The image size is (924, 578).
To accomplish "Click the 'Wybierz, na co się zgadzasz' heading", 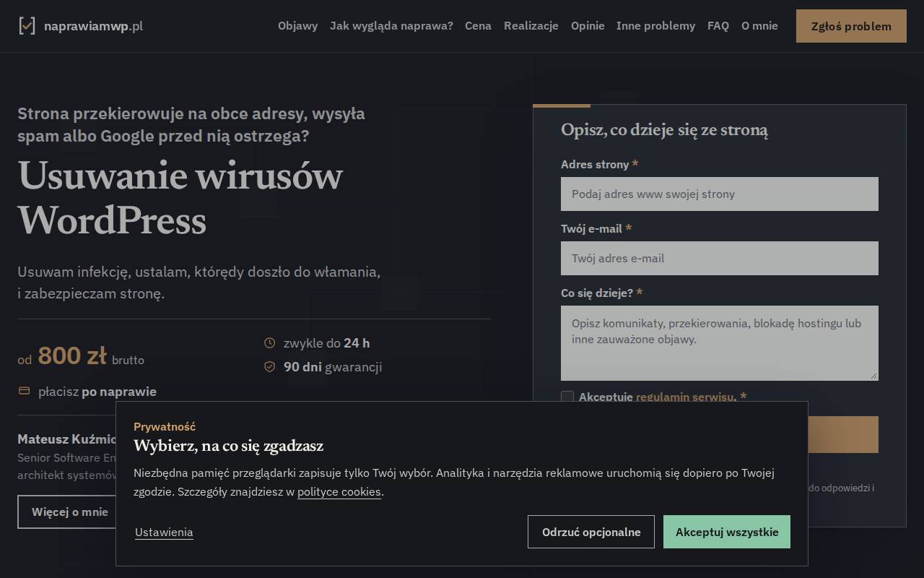I will (x=228, y=445).
